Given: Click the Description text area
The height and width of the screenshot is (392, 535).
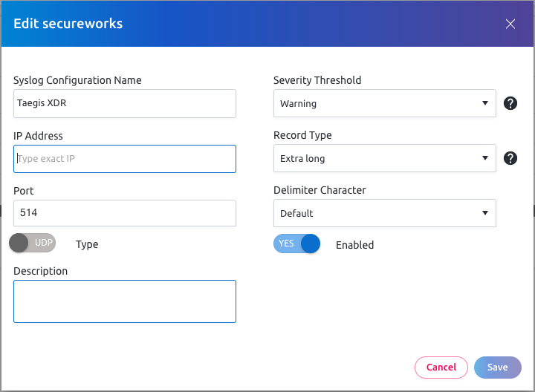Looking at the screenshot, I should 125,301.
